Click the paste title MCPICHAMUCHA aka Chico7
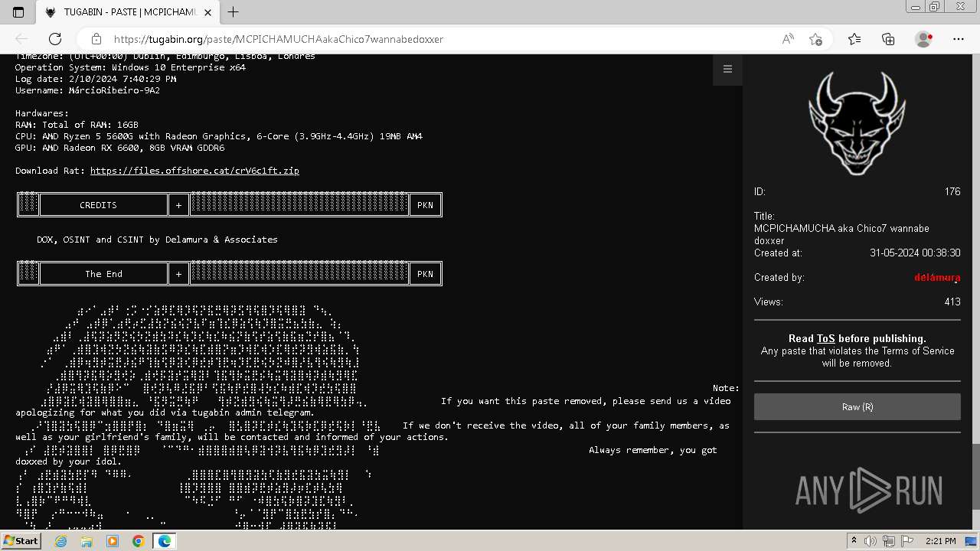The height and width of the screenshot is (551, 980). coord(841,234)
